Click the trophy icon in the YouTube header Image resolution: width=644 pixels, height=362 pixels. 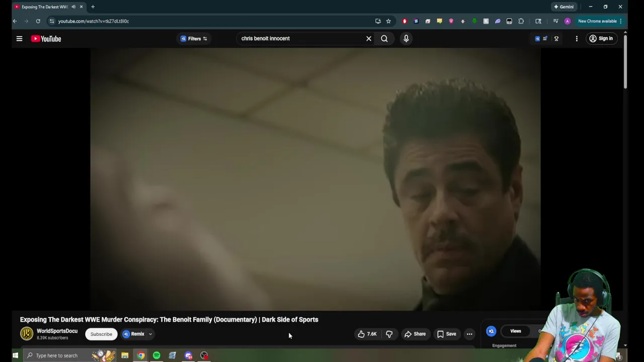pyautogui.click(x=556, y=39)
